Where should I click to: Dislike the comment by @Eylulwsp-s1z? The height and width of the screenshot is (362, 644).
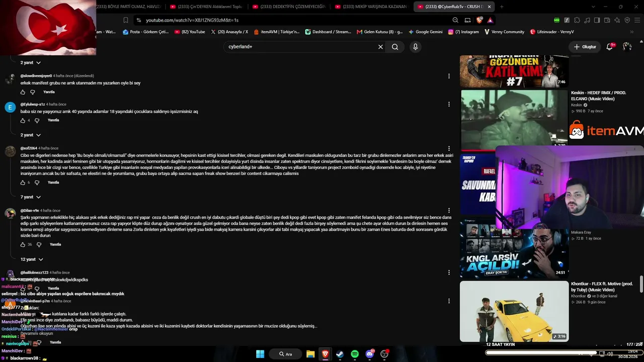click(37, 121)
